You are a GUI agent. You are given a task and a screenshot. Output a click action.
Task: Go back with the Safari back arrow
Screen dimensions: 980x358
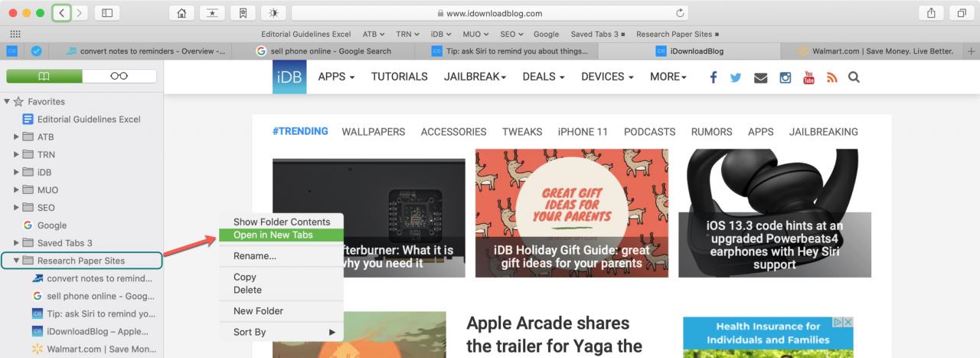(x=63, y=13)
